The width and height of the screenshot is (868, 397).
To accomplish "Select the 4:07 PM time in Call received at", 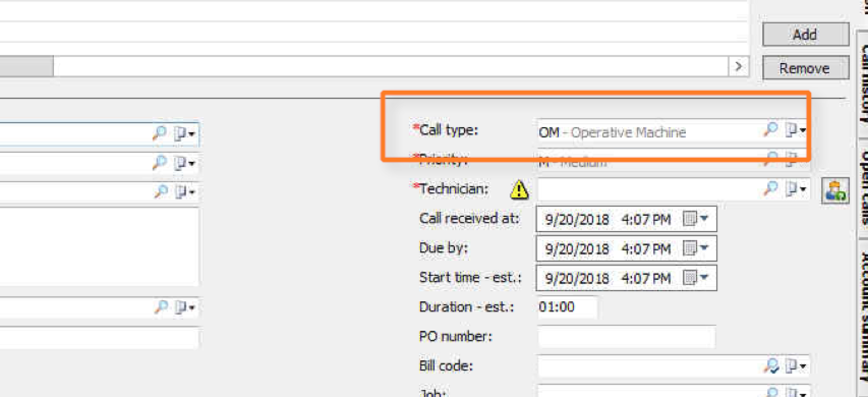I will [646, 220].
